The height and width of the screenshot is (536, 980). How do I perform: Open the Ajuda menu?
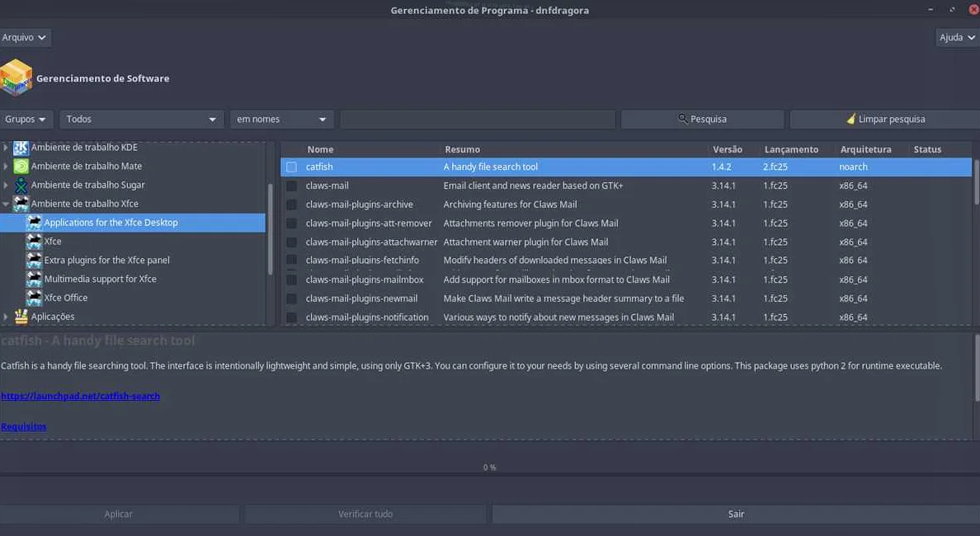958,37
